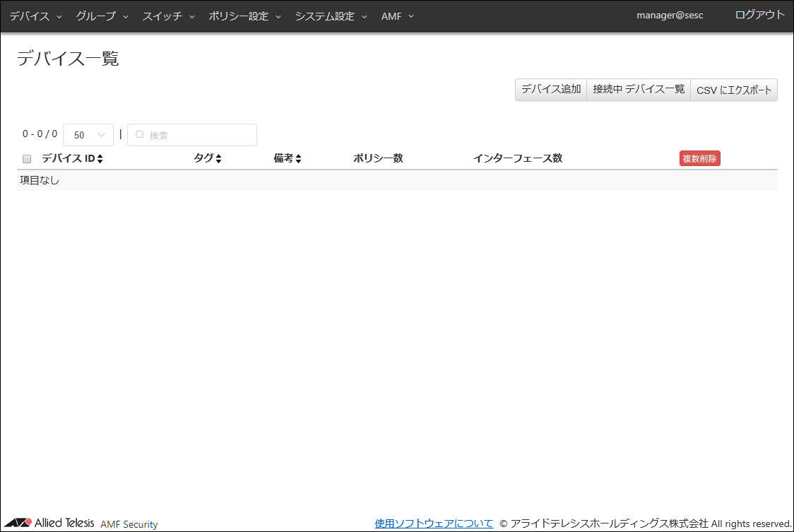The width and height of the screenshot is (794, 532).
Task: Expand the グループ menu
Action: click(102, 16)
